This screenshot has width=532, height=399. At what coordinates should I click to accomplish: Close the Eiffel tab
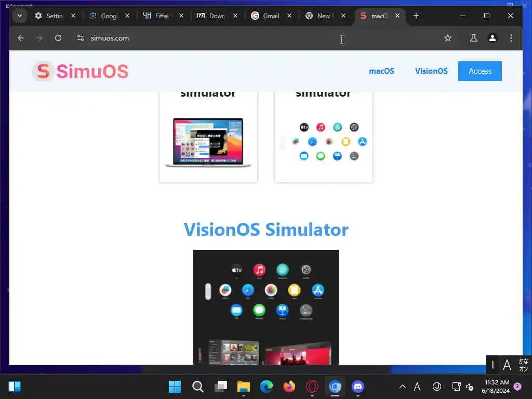pos(181,16)
